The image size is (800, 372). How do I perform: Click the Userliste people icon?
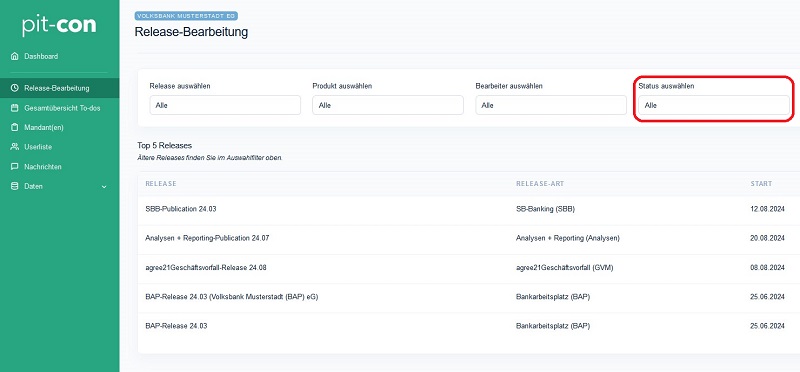(x=14, y=147)
